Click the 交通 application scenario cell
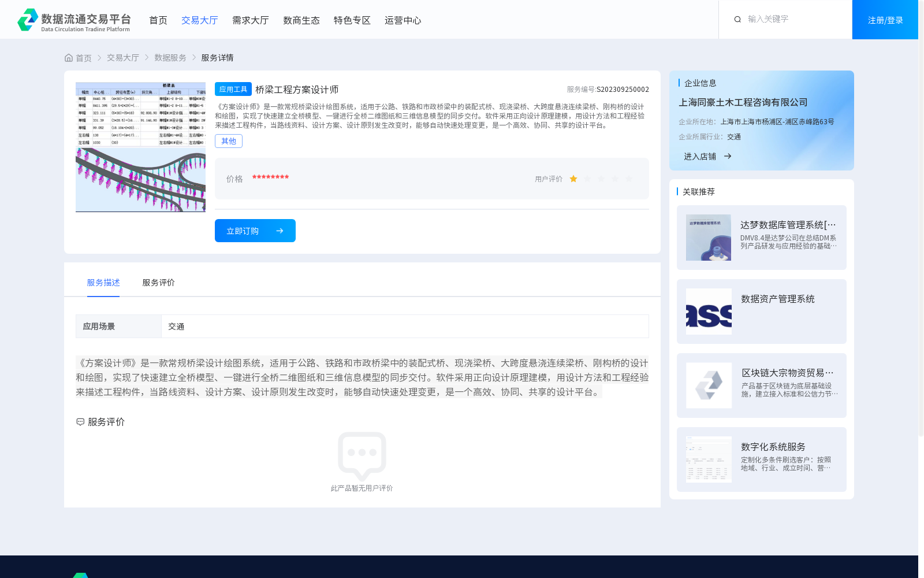 [405, 326]
